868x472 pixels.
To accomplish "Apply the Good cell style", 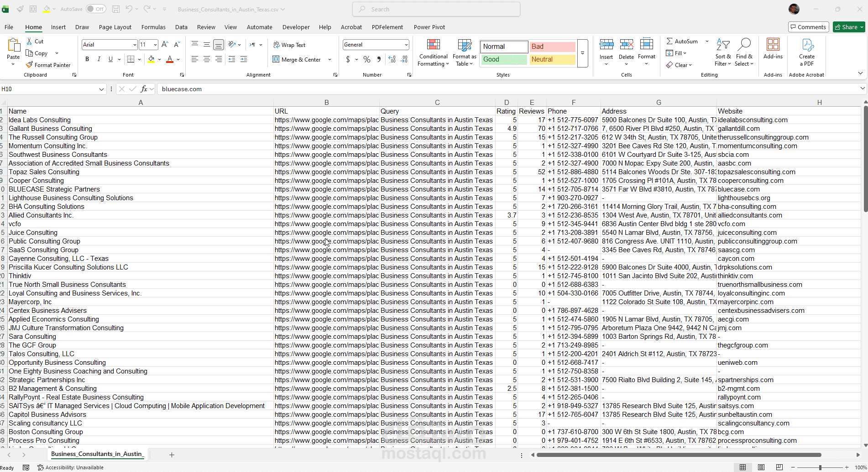I will 504,59.
